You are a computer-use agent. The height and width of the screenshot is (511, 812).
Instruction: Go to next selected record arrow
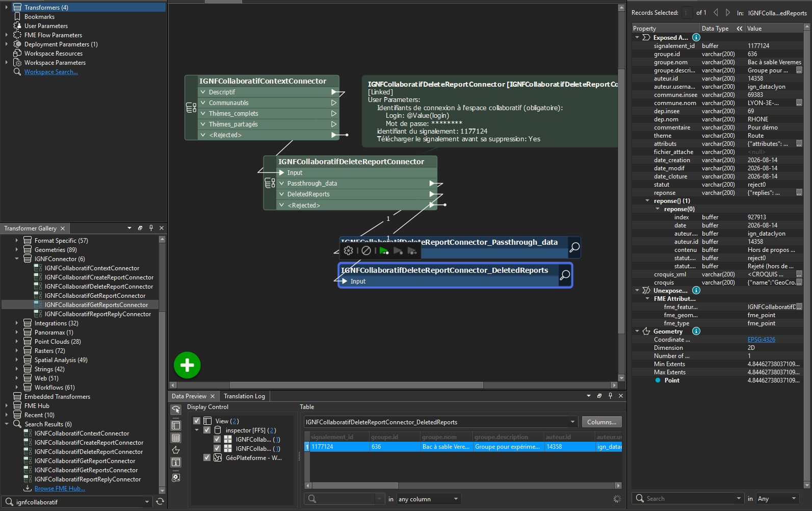point(727,13)
